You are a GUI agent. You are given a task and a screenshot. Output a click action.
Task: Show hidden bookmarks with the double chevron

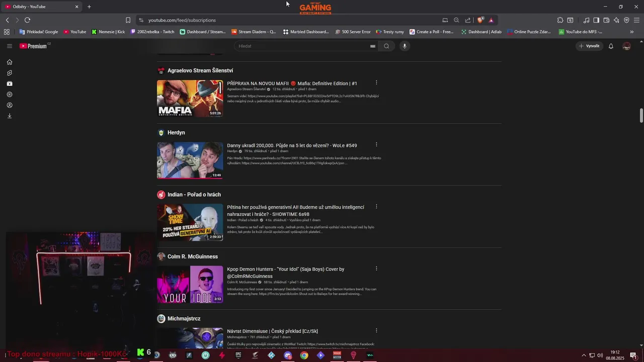click(x=632, y=32)
